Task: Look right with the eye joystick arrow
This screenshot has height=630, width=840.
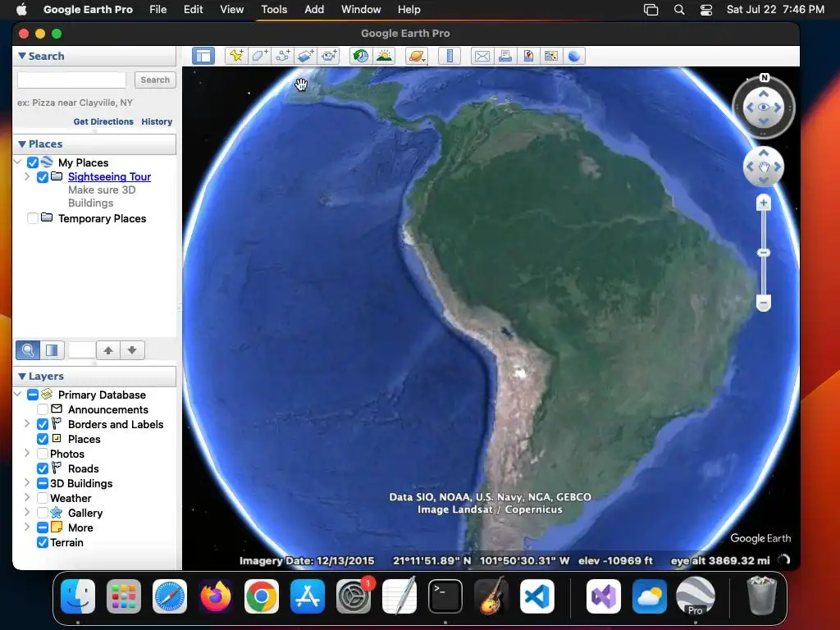Action: point(778,107)
